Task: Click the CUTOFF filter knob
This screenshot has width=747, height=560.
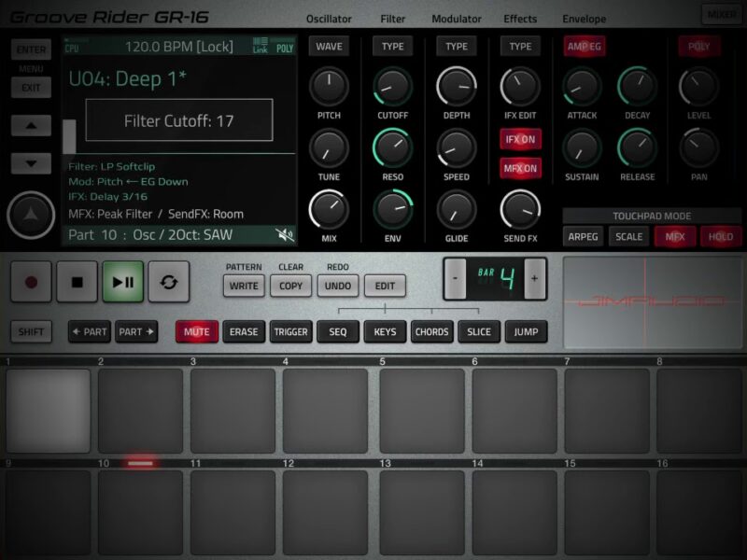Action: (x=392, y=87)
